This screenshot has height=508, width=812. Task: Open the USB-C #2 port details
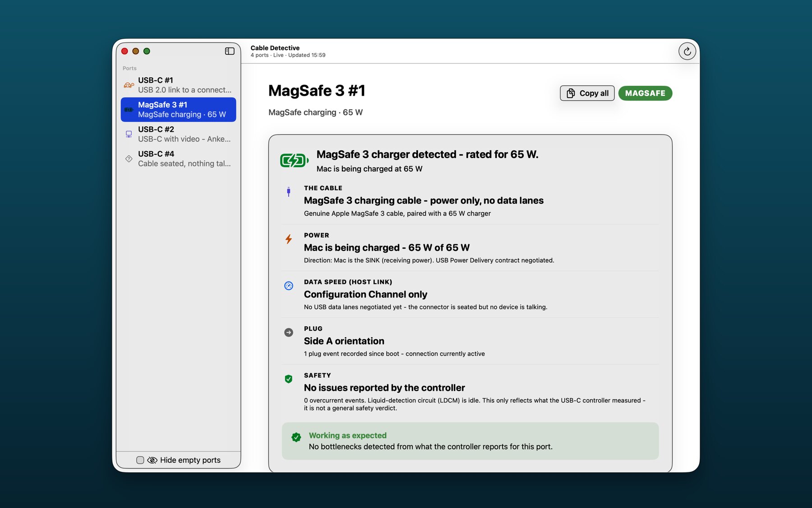[x=179, y=134]
